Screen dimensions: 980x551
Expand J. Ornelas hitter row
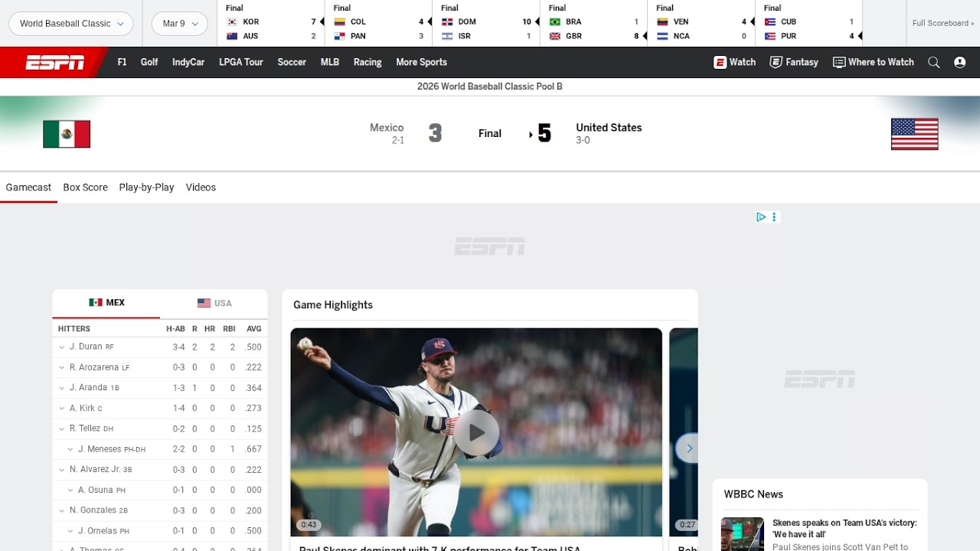(x=70, y=531)
